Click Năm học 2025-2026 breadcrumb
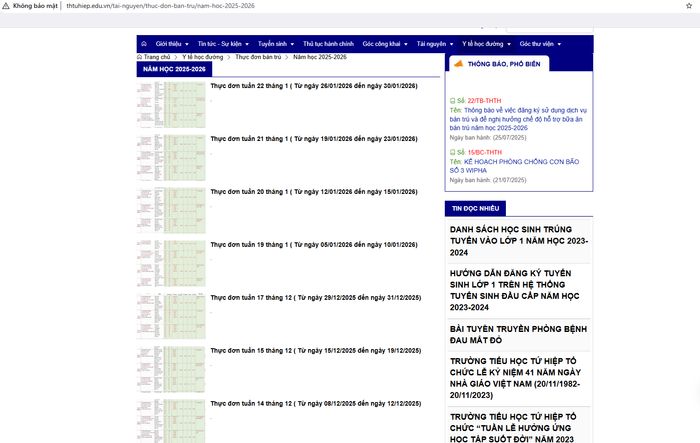The height and width of the screenshot is (443, 700). click(x=320, y=57)
